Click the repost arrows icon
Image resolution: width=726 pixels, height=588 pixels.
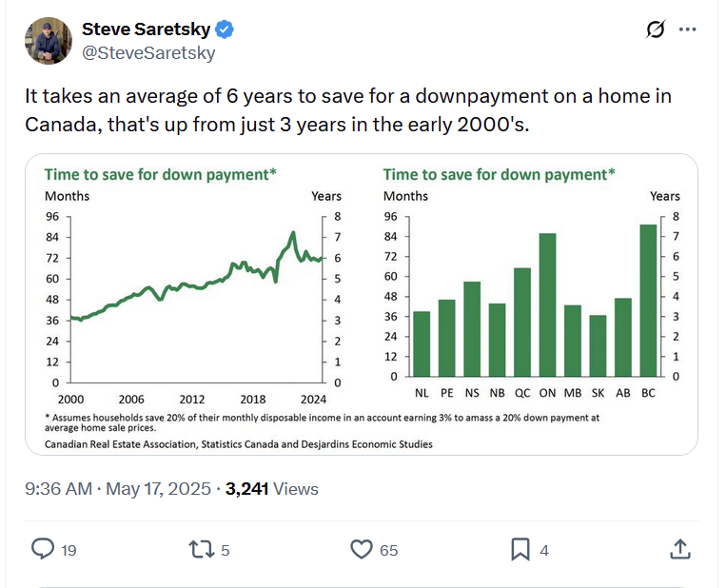point(202,550)
